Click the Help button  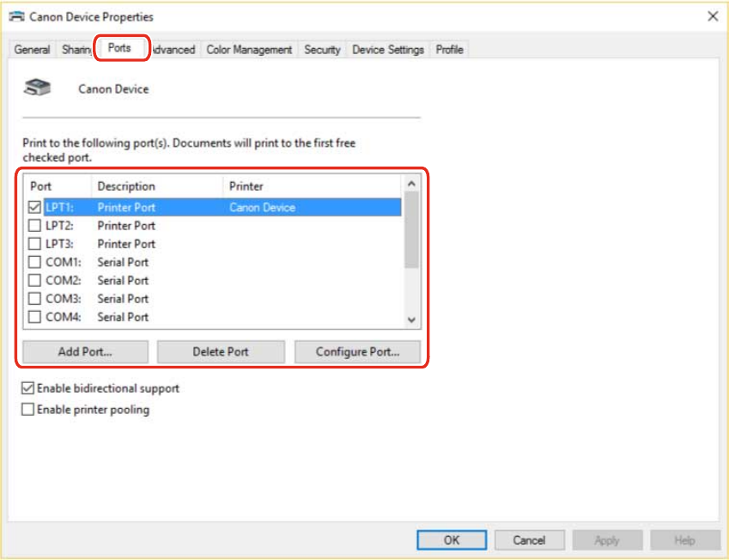point(685,540)
